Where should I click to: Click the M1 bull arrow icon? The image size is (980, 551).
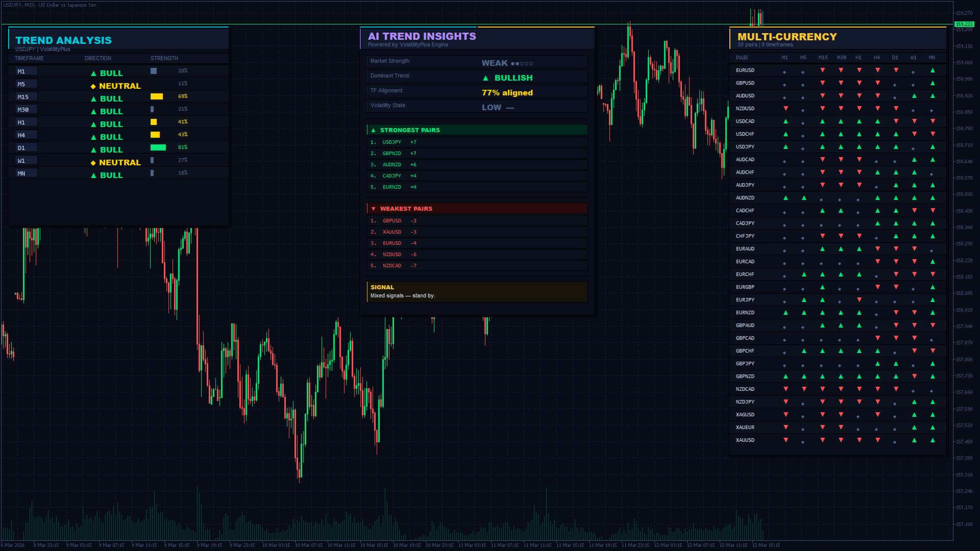pos(93,73)
